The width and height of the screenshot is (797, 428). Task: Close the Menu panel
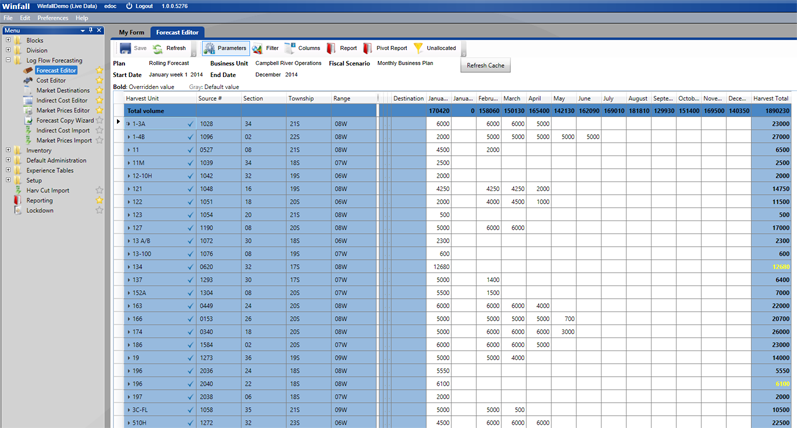click(99, 30)
